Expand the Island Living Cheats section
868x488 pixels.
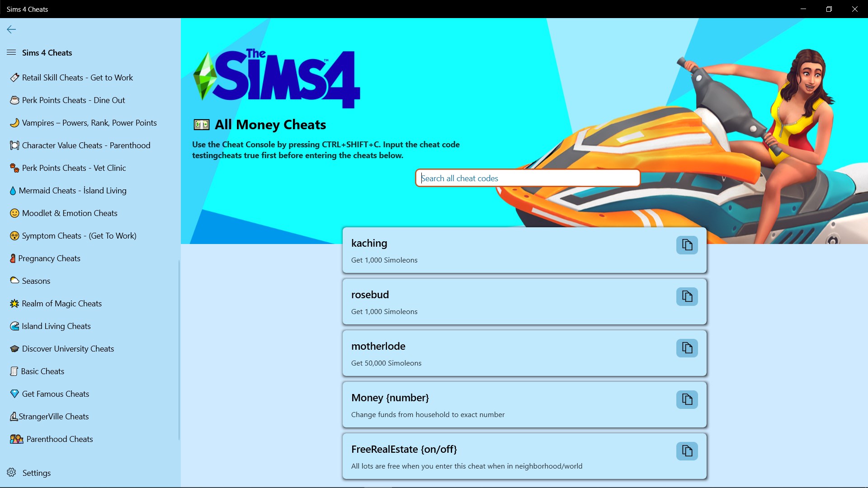point(56,326)
